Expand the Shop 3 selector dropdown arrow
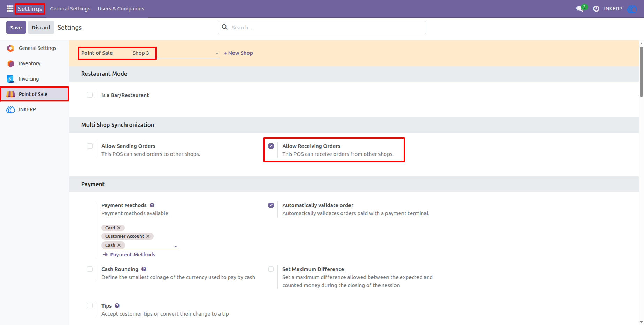Image resolution: width=644 pixels, height=325 pixels. click(x=217, y=53)
